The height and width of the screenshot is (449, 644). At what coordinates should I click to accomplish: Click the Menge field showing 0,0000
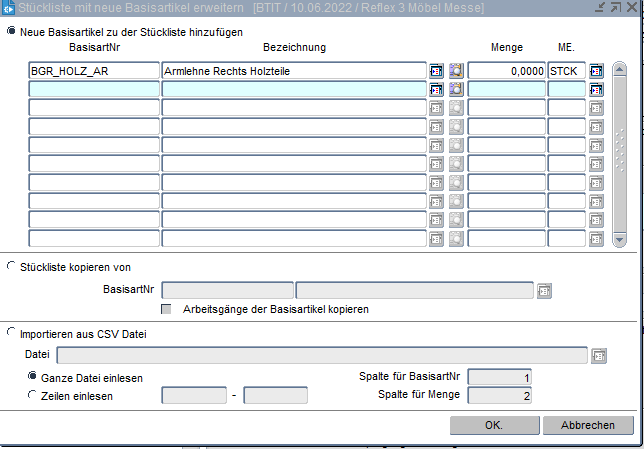pyautogui.click(x=506, y=71)
